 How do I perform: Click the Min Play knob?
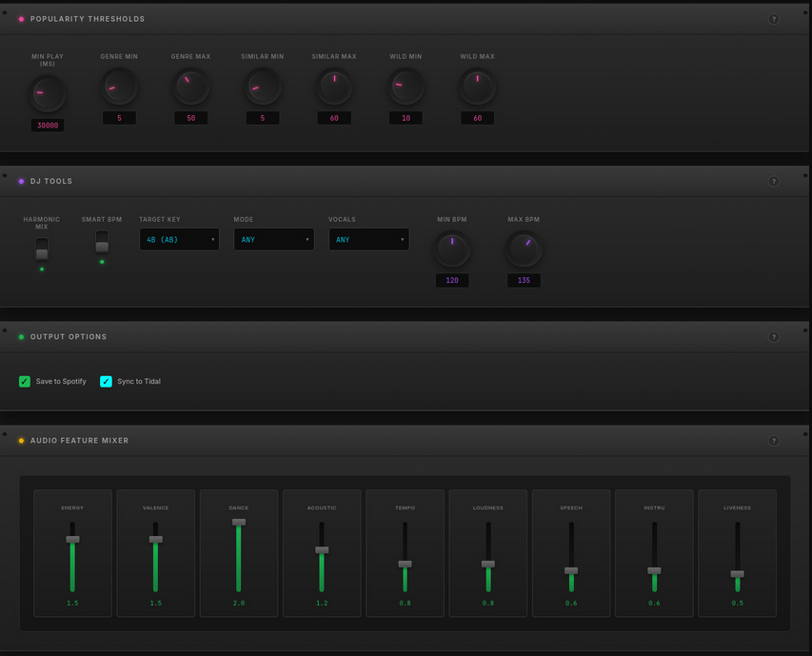48,93
